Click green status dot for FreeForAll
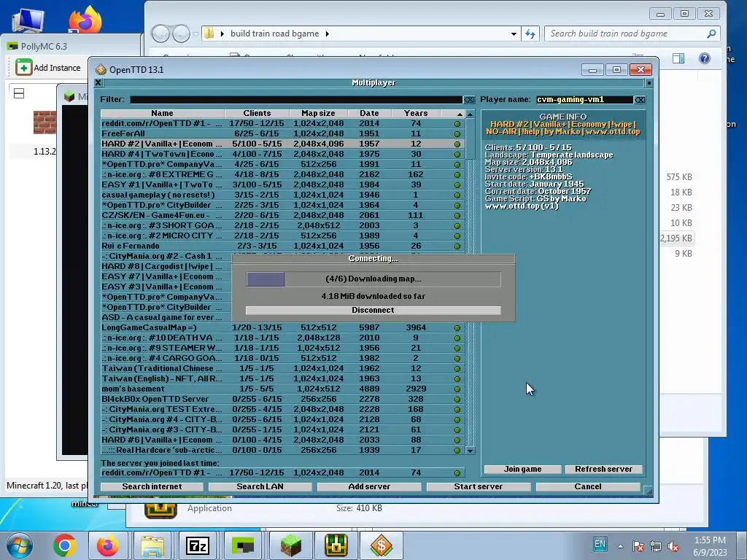The height and width of the screenshot is (560, 747). [457, 134]
